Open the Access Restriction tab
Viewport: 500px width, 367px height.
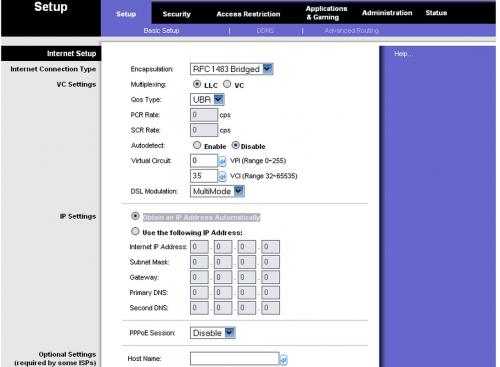point(248,14)
